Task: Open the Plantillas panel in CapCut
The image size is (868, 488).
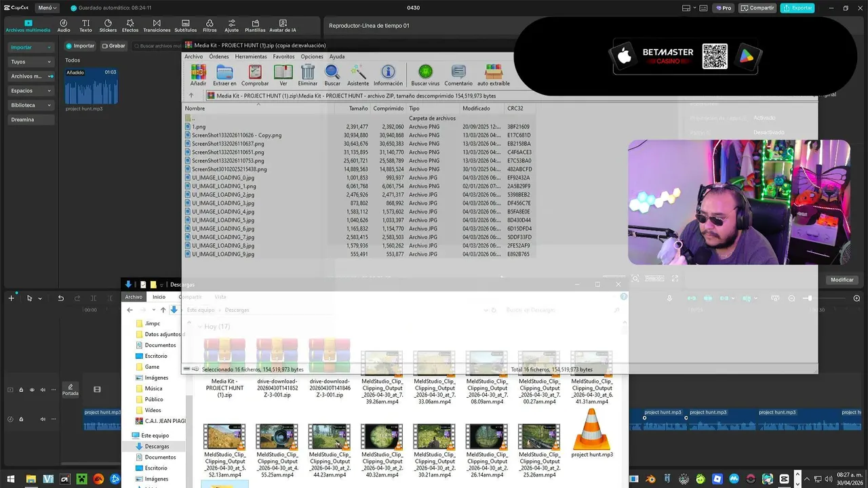Action: [x=255, y=26]
